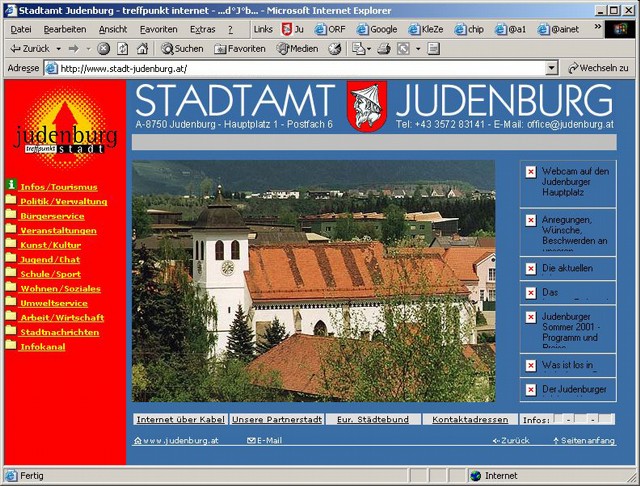
Task: Click the address URL field
Action: pos(300,68)
